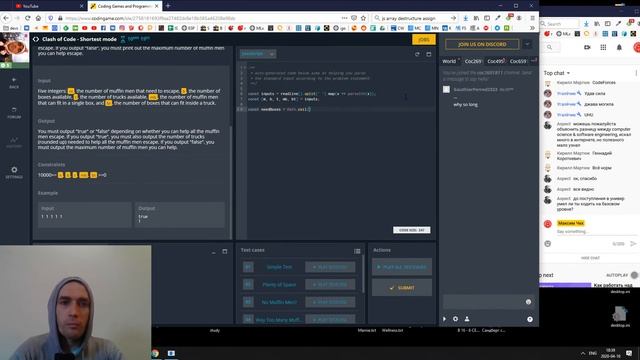Open the browser Home page
640x360 pixels.
[x=38, y=18]
